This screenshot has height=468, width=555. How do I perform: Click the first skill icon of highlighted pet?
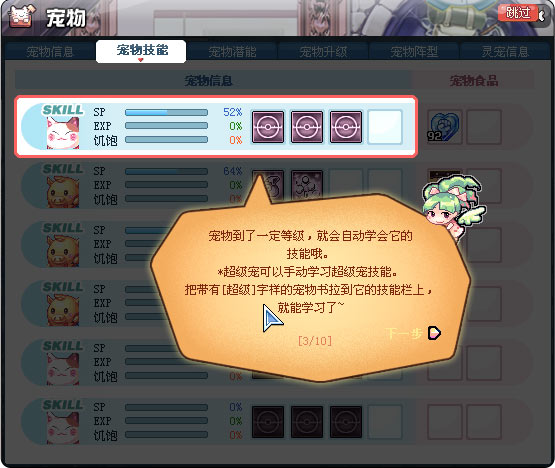pyautogui.click(x=268, y=127)
